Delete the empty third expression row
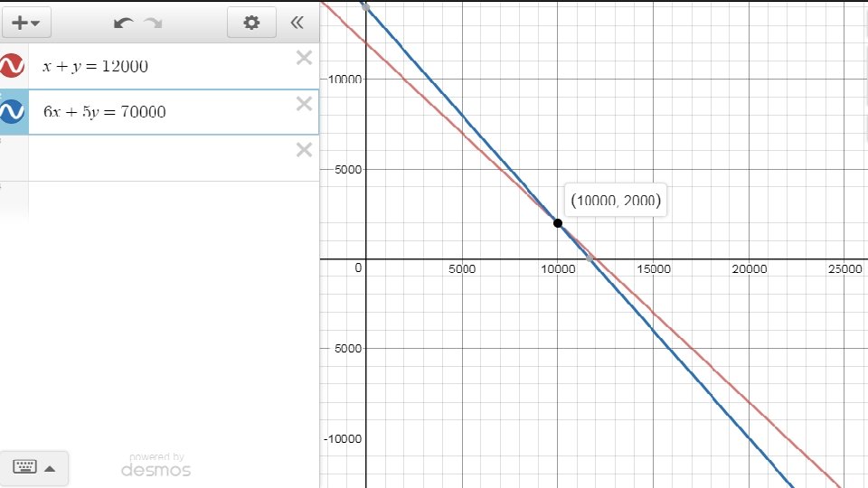Viewport: 868px width, 488px height. pos(304,149)
